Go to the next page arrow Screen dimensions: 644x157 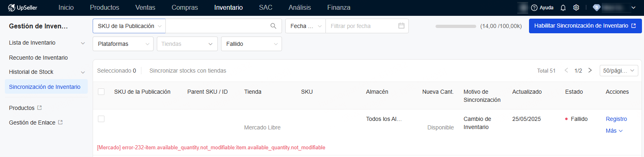click(x=590, y=70)
